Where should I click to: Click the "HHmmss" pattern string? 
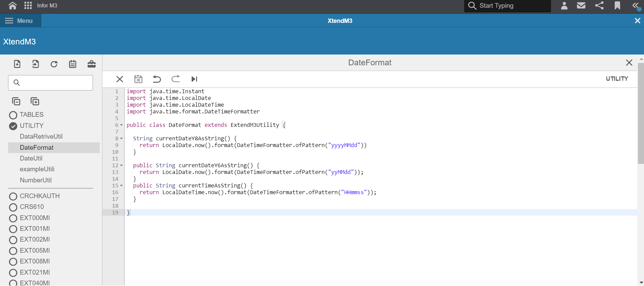click(354, 192)
